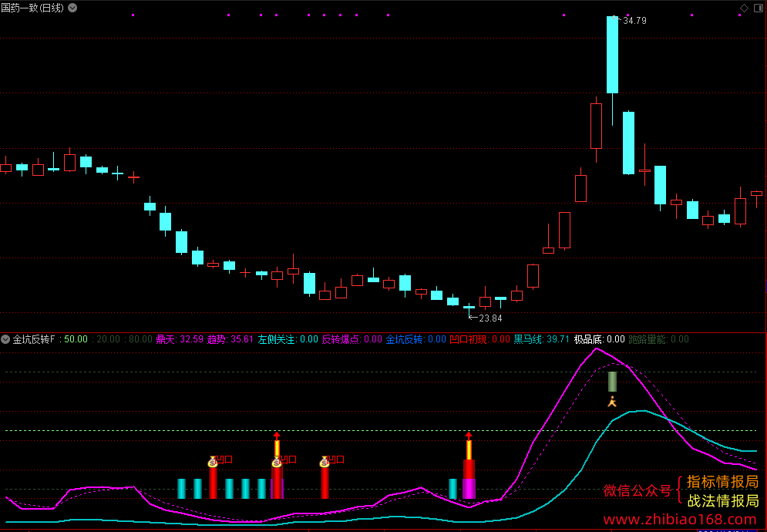The height and width of the screenshot is (532, 767).
Task: Click the 跑路量能: 0.00 readout
Action: (658, 339)
